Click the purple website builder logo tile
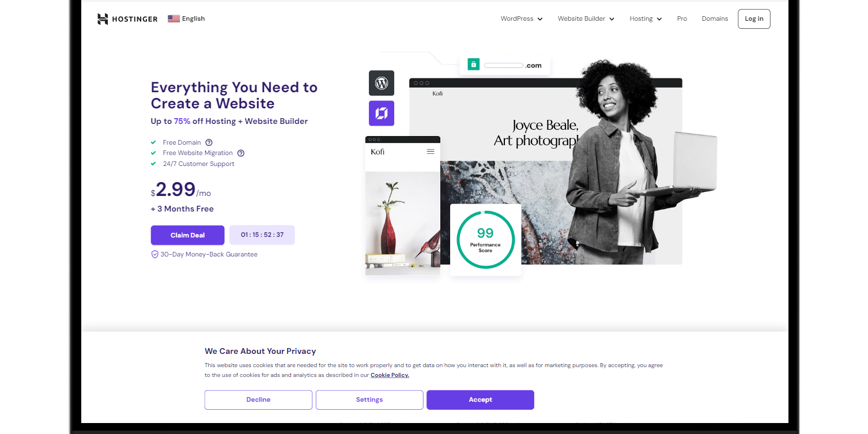 pyautogui.click(x=382, y=113)
